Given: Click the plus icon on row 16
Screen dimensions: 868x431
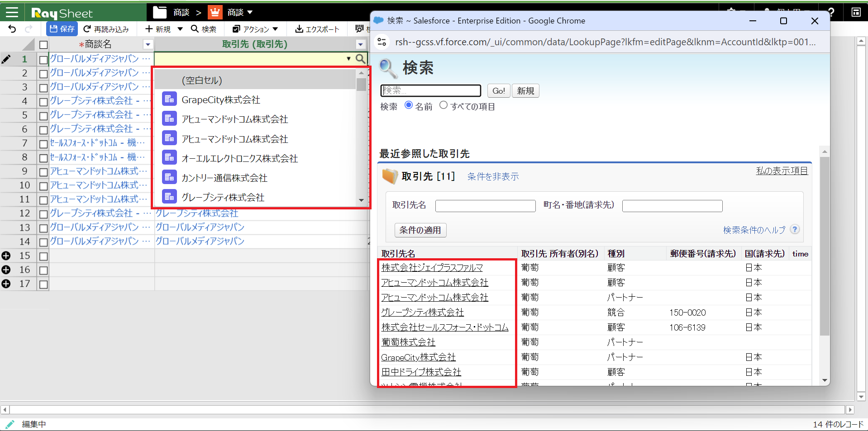Looking at the screenshot, I should point(6,270).
